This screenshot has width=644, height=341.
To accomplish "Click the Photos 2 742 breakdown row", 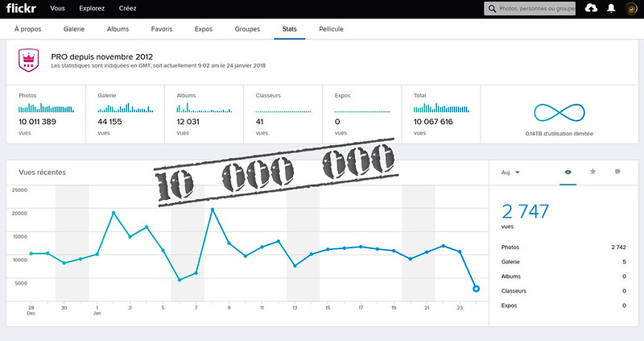I will (x=563, y=247).
